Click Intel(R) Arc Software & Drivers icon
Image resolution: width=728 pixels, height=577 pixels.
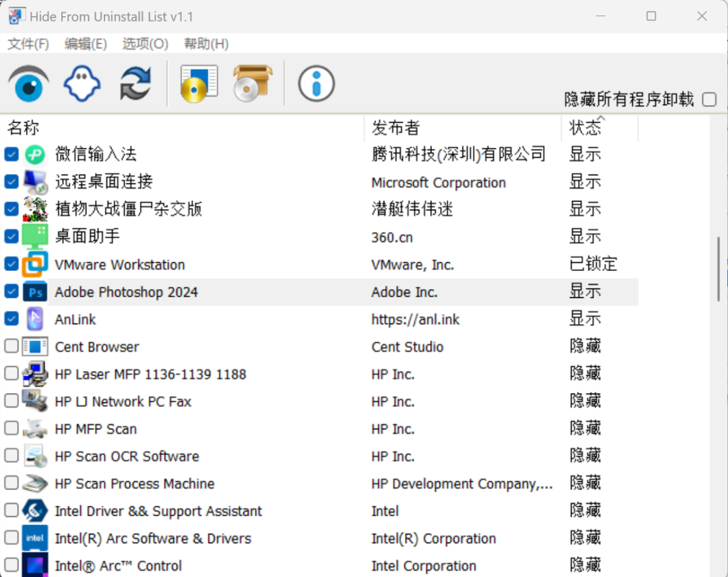35,539
